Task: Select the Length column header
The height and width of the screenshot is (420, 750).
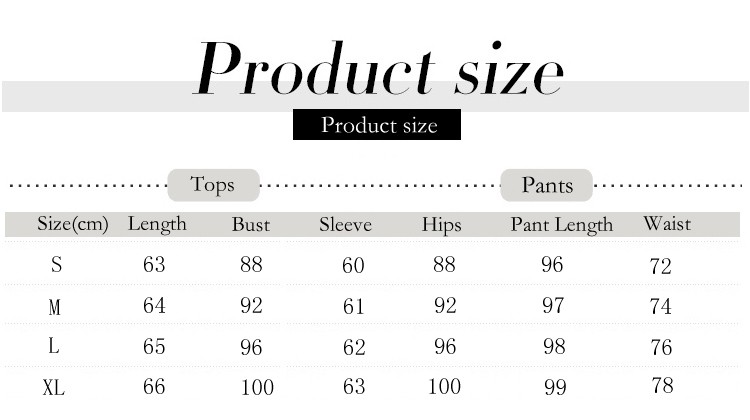Action: coord(157,224)
